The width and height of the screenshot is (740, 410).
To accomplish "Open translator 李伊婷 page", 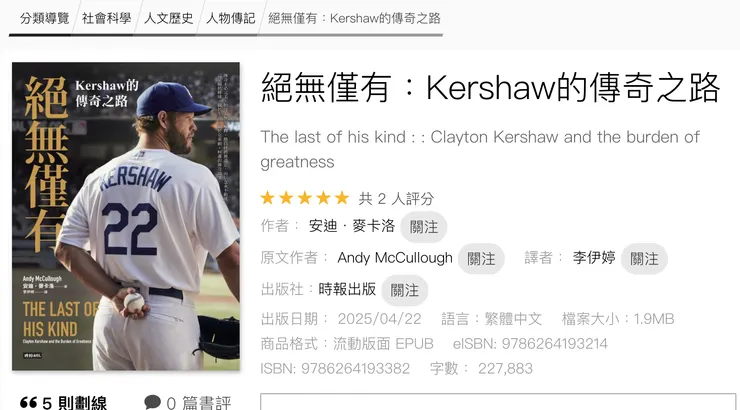I will click(x=594, y=258).
